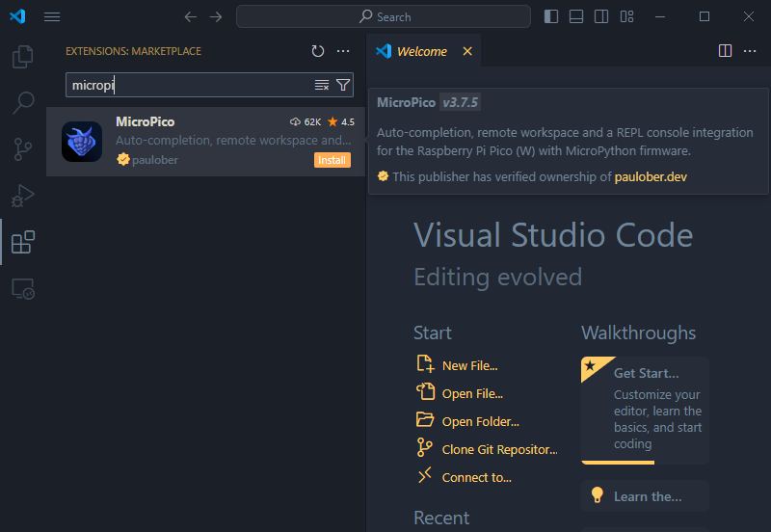Toggle the secondary side bar visibility

[601, 16]
